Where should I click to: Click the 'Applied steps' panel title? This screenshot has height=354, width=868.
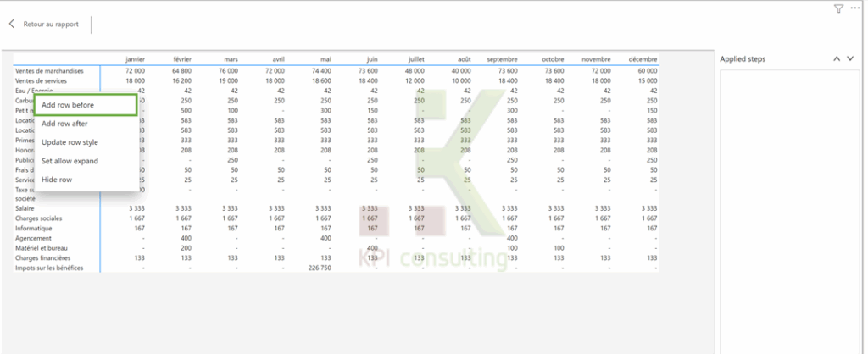click(743, 59)
